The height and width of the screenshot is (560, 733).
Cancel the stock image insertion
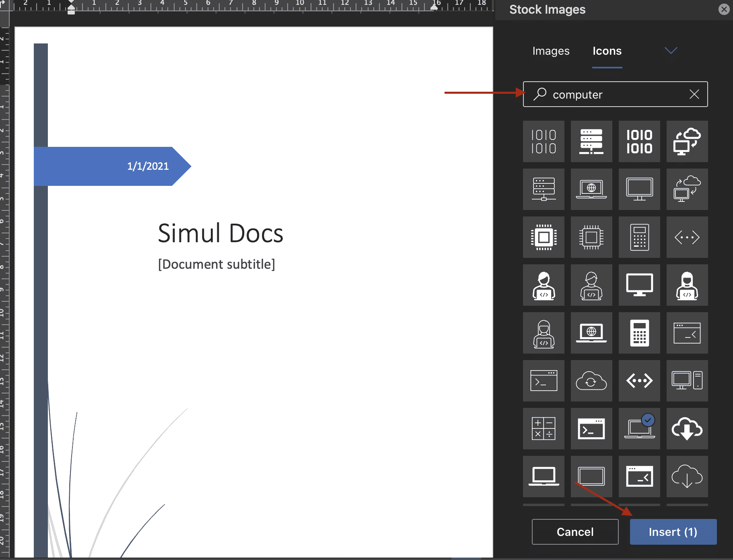click(x=575, y=532)
